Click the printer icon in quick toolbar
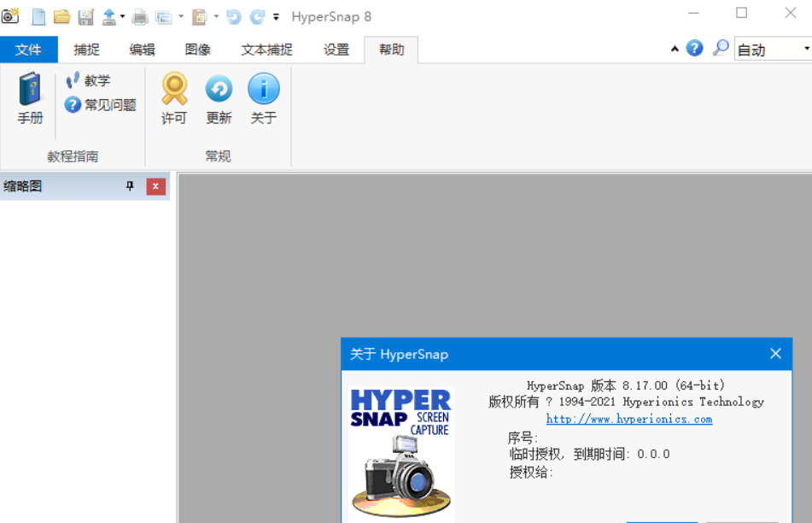This screenshot has width=812, height=523. (140, 17)
